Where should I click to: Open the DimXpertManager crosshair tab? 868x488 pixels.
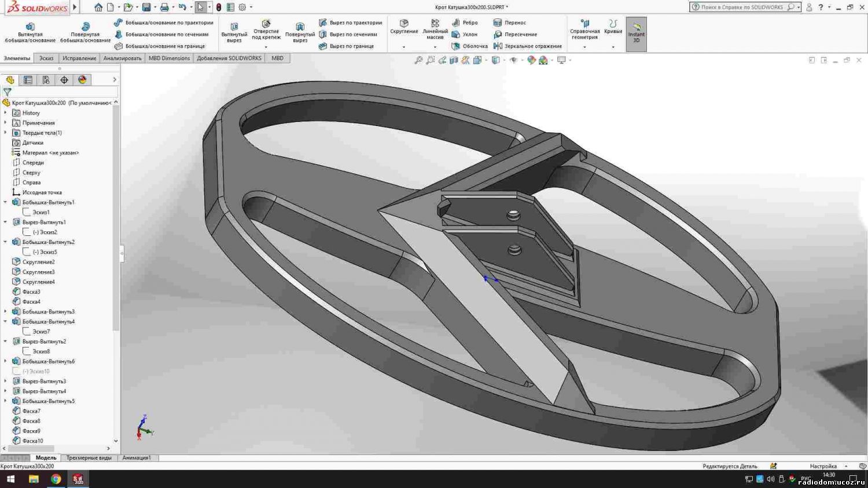[64, 80]
